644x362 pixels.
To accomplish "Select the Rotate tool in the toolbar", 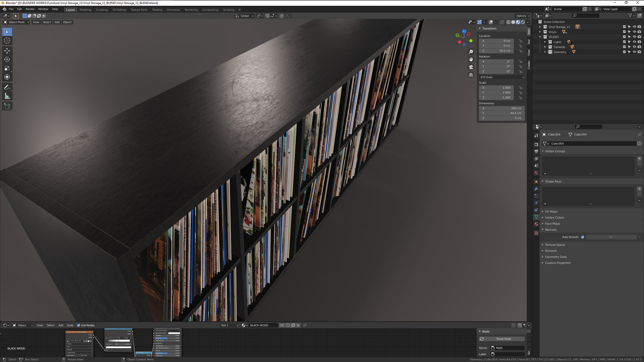I will [x=7, y=60].
